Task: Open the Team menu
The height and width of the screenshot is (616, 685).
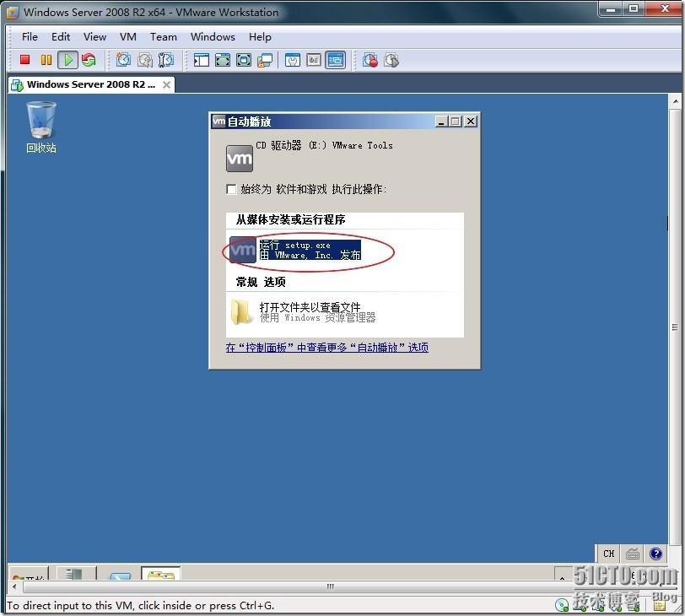Action: 164,36
